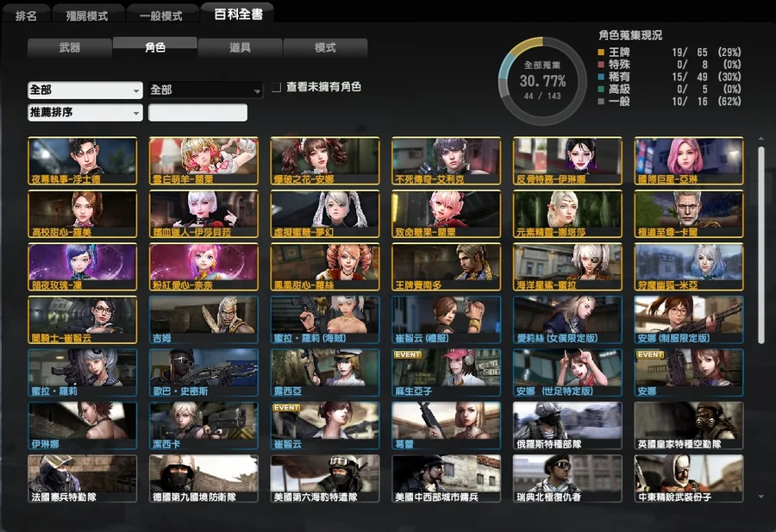The image size is (776, 532).
Task: Switch to the 殭屍模式 tab
Action: (x=88, y=15)
